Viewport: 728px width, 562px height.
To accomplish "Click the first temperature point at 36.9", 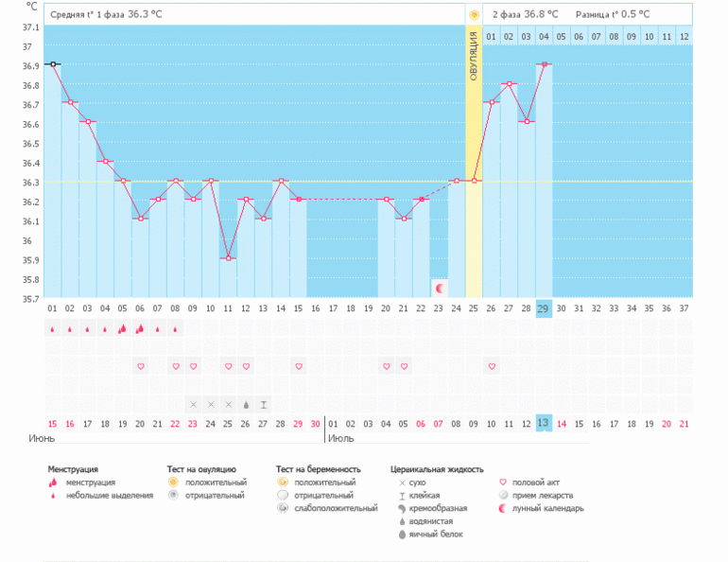I will coord(53,64).
